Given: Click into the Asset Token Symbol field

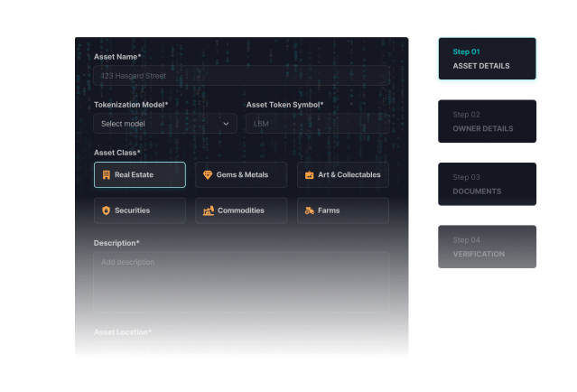Looking at the screenshot, I should click(317, 124).
